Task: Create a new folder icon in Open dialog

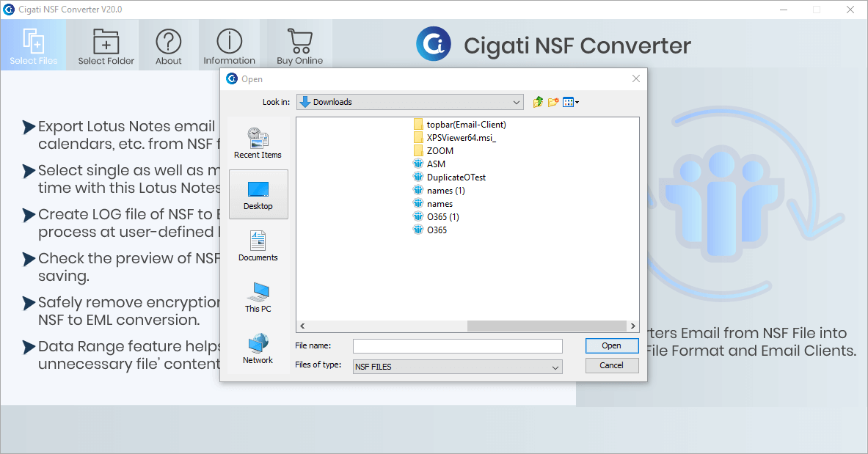Action: pyautogui.click(x=553, y=102)
